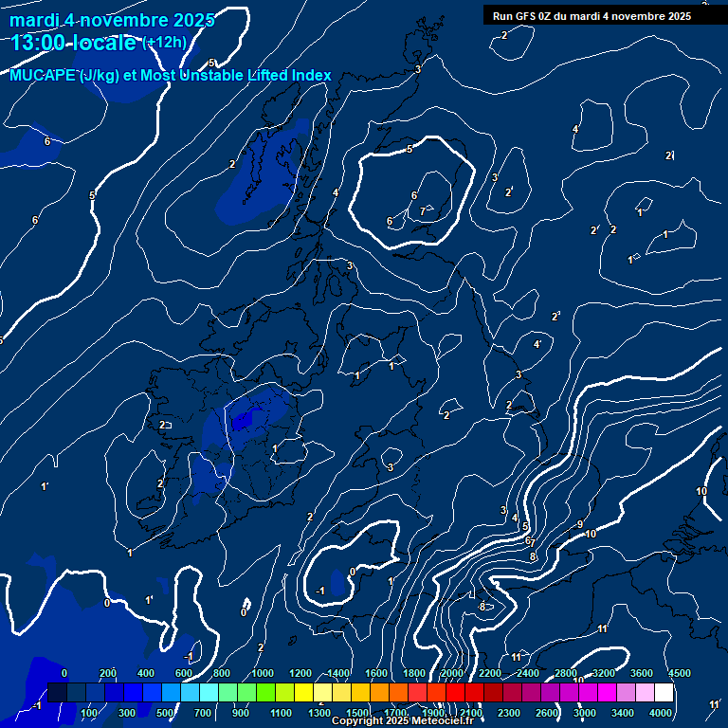
Task: Click the "2300" legend value
Action: pos(509,713)
